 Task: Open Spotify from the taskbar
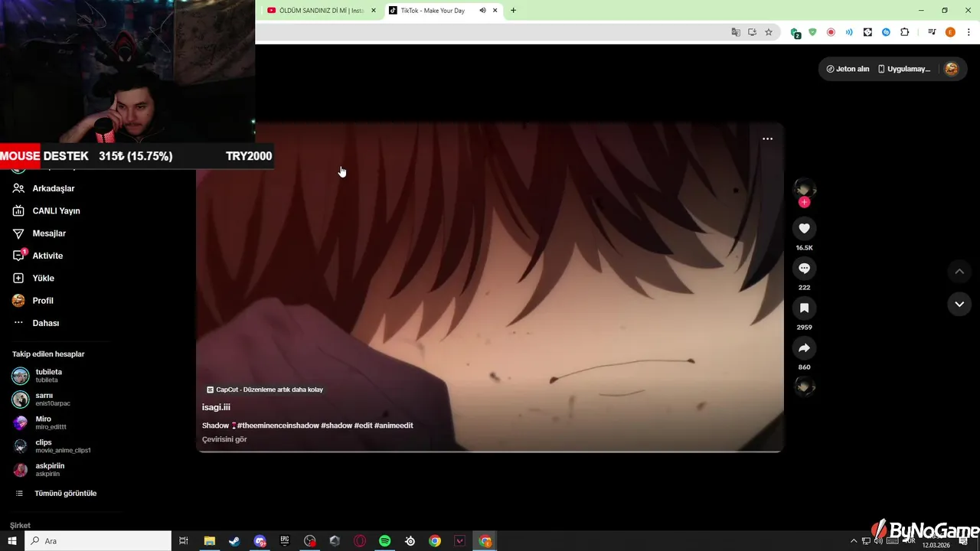(385, 541)
